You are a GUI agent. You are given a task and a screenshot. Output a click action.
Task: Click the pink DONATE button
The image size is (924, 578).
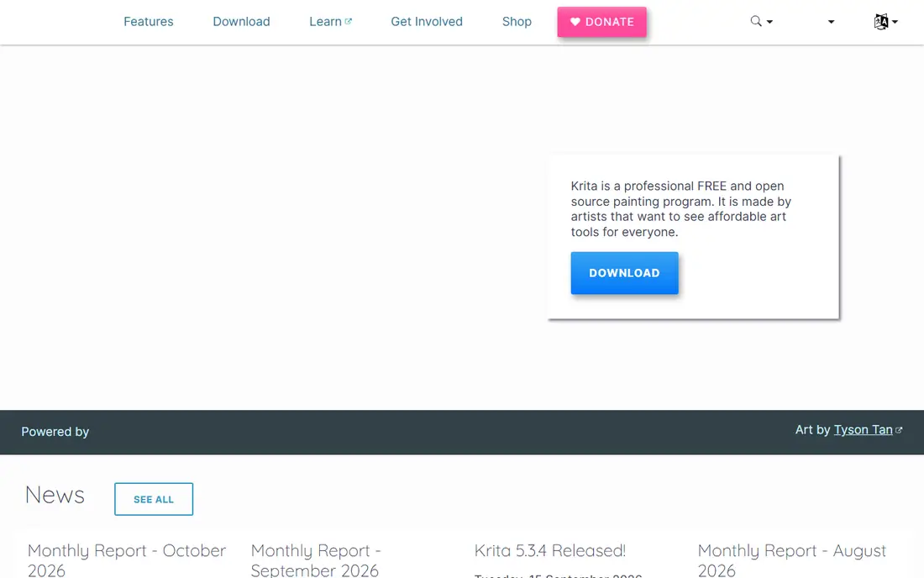[x=601, y=22]
